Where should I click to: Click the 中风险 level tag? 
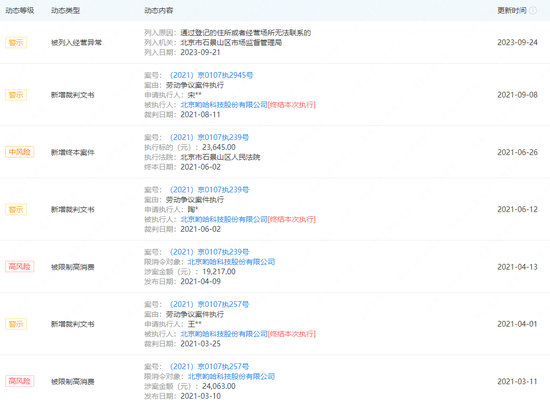click(19, 152)
